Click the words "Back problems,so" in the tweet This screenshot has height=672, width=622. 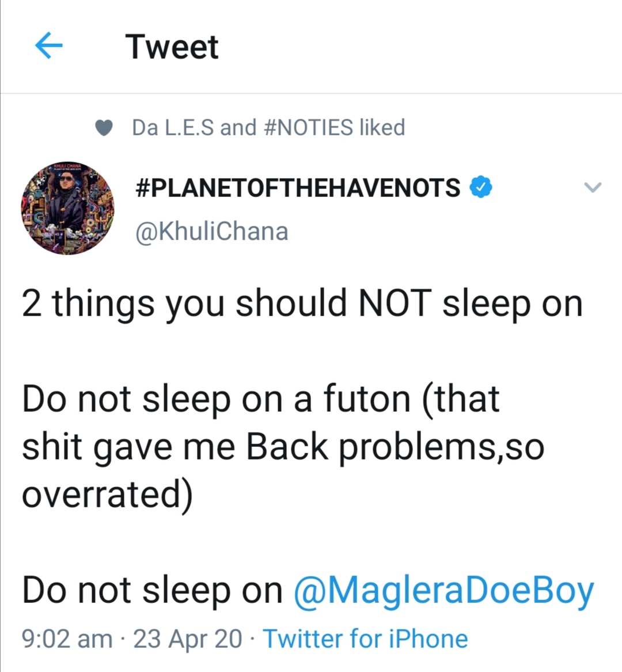click(x=395, y=447)
